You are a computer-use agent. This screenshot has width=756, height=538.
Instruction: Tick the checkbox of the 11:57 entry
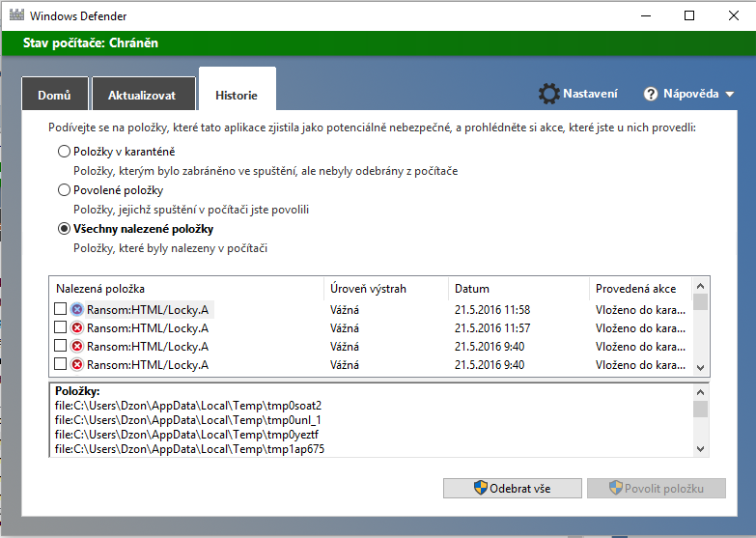(x=61, y=327)
